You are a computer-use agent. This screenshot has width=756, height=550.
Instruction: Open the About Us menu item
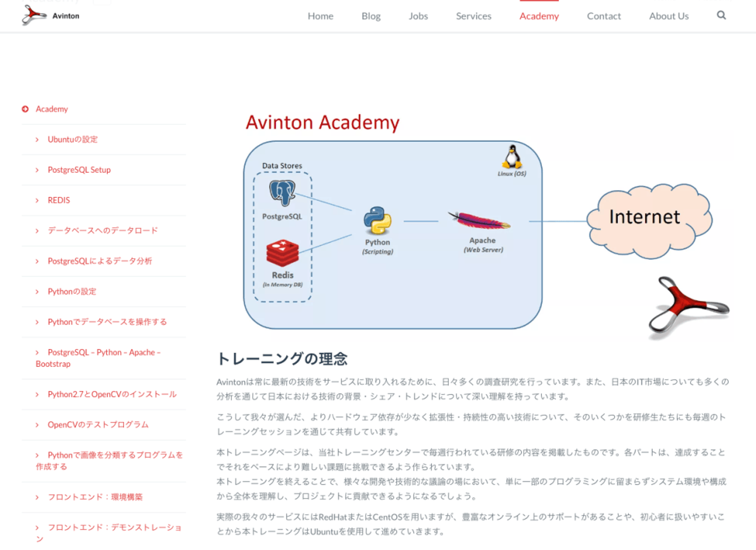[669, 16]
